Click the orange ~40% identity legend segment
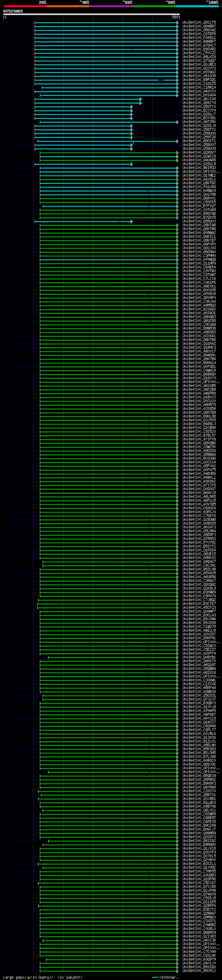 point(68,7)
